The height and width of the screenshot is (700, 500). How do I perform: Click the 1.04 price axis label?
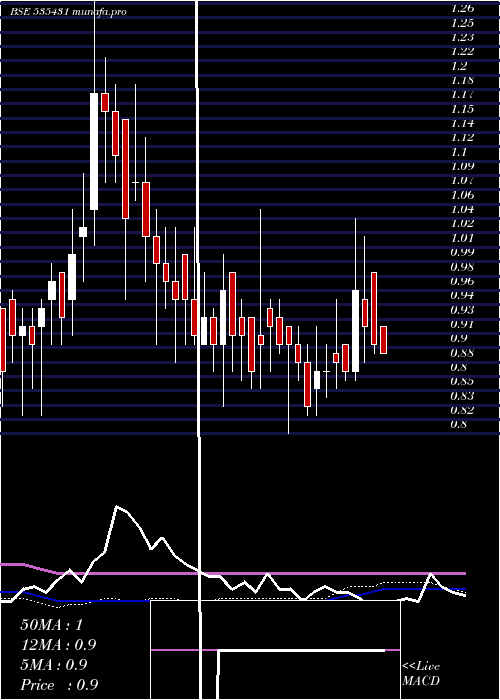[462, 209]
